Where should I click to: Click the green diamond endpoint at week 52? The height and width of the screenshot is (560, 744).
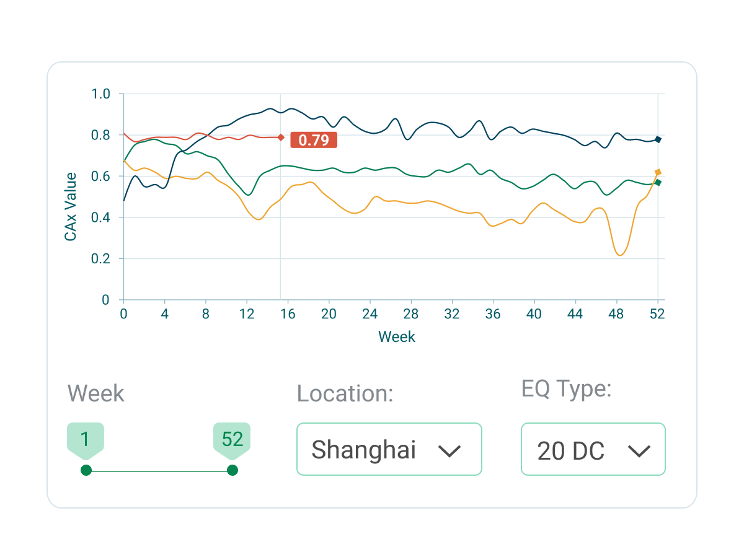tap(658, 183)
